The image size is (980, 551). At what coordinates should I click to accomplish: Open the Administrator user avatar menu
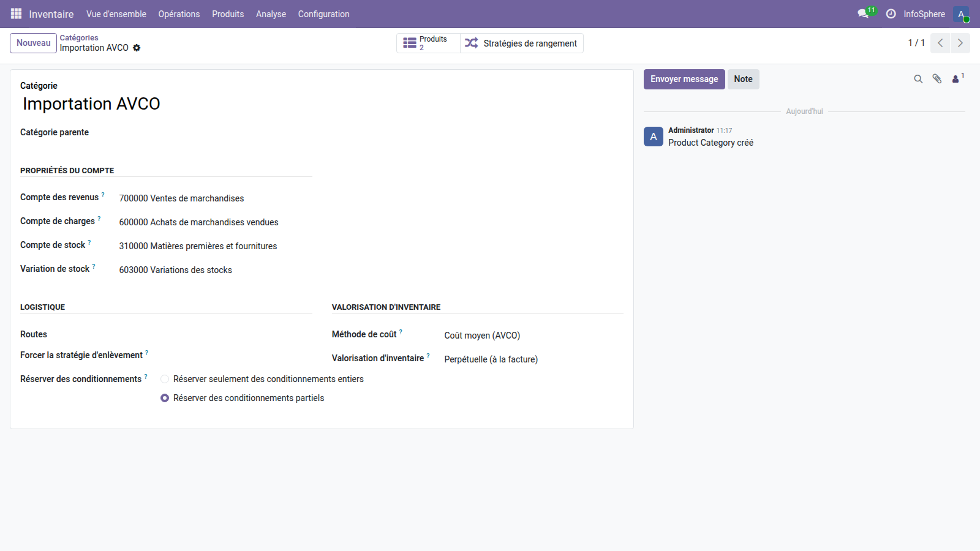tap(961, 13)
